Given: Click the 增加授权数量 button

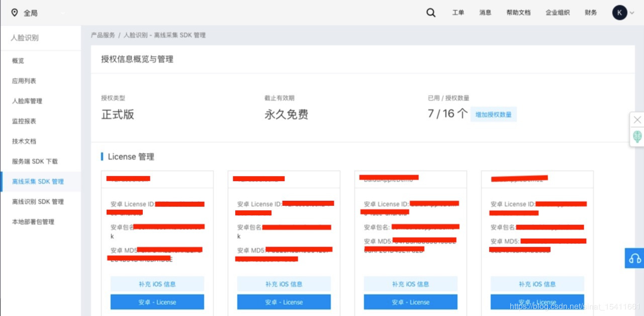Looking at the screenshot, I should 493,114.
